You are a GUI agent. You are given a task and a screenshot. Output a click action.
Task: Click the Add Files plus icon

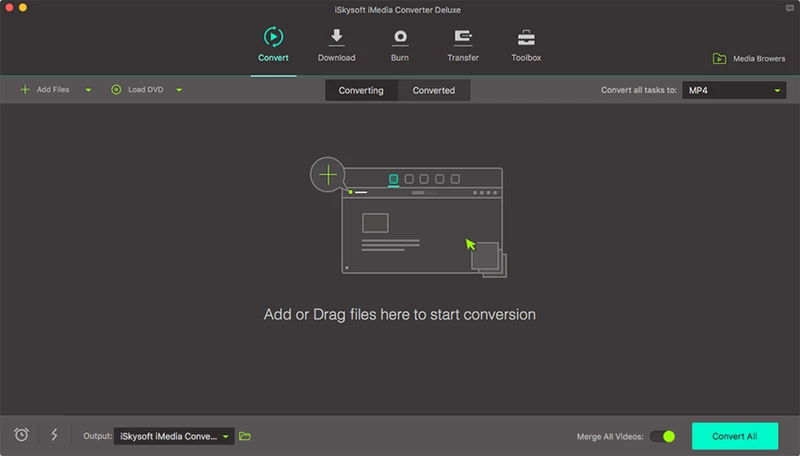point(24,90)
